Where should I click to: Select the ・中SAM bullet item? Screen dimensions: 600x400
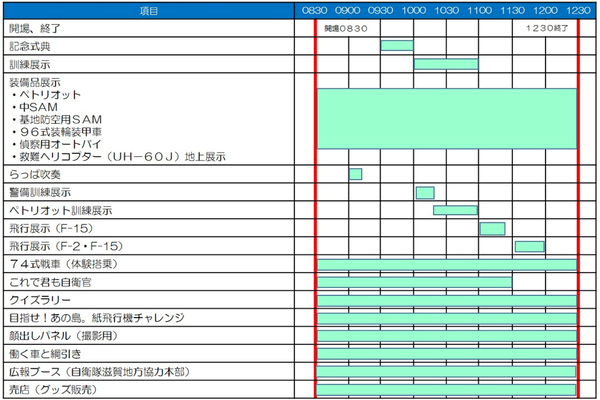click(x=34, y=107)
